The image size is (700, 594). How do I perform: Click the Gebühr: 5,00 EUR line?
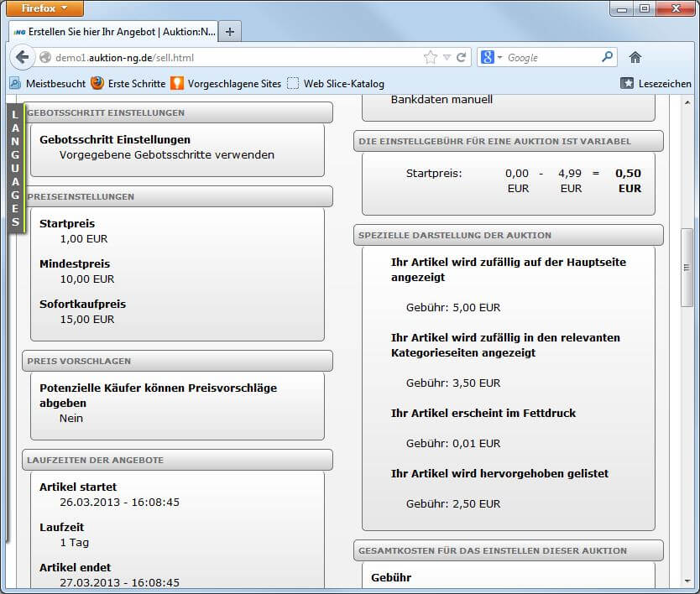pyautogui.click(x=453, y=308)
